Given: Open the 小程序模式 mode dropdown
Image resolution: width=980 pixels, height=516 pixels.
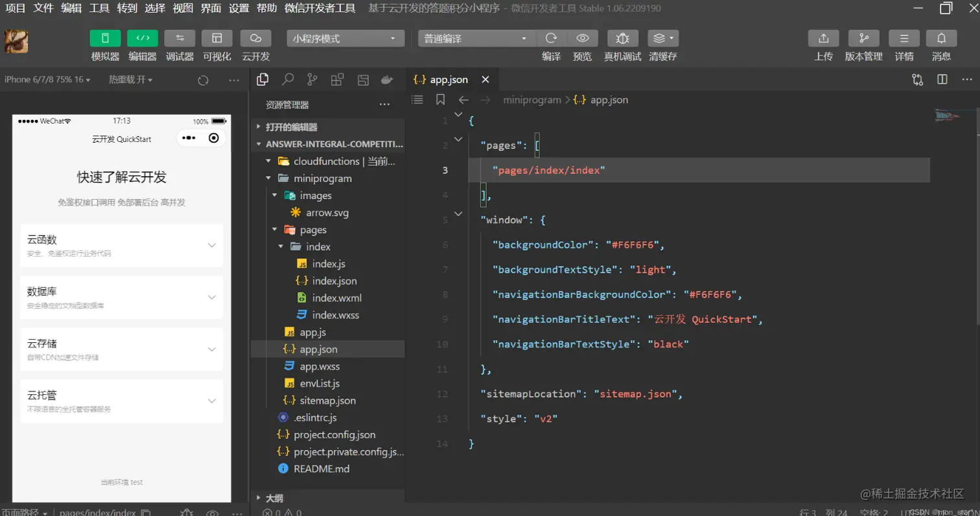Looking at the screenshot, I should (x=345, y=38).
